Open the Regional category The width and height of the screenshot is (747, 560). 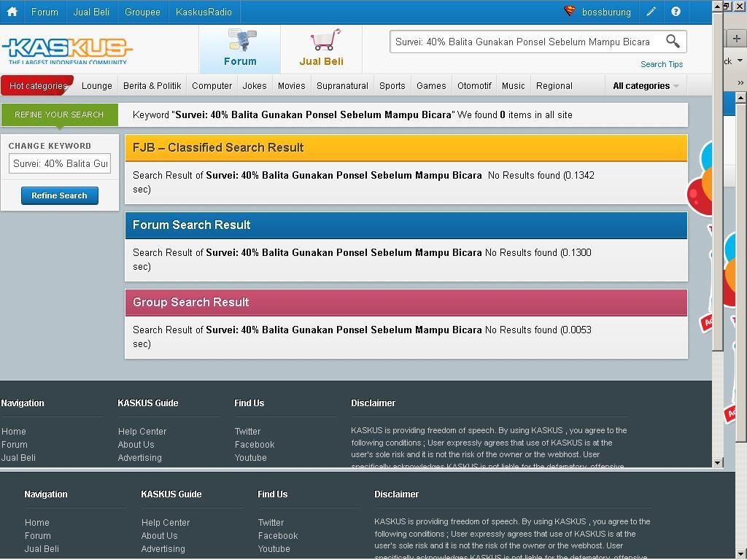click(x=554, y=86)
